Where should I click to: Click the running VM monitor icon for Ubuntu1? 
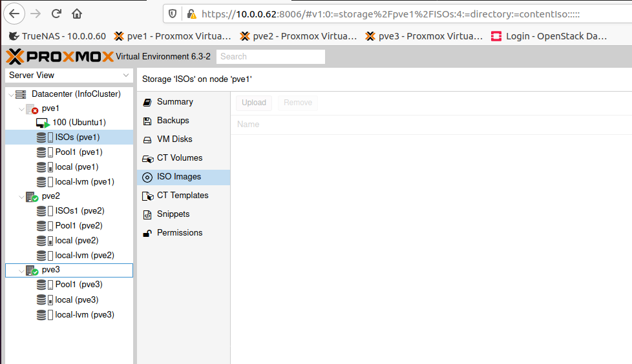point(43,123)
